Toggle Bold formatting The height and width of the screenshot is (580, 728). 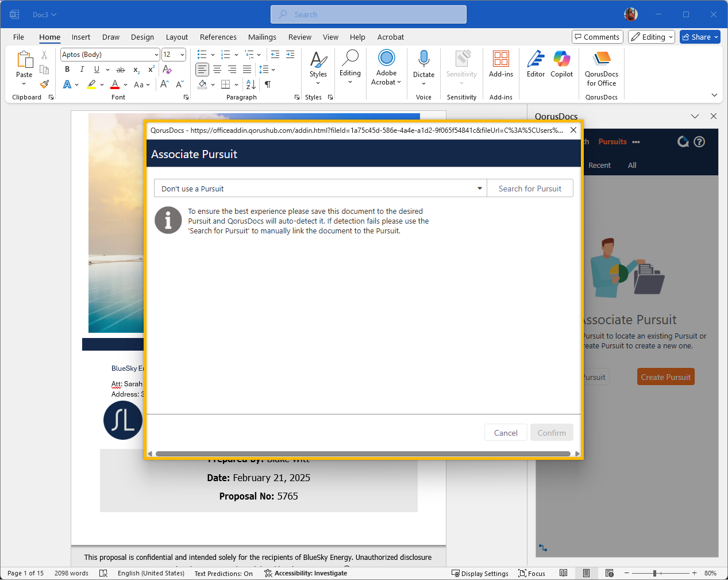click(x=67, y=70)
